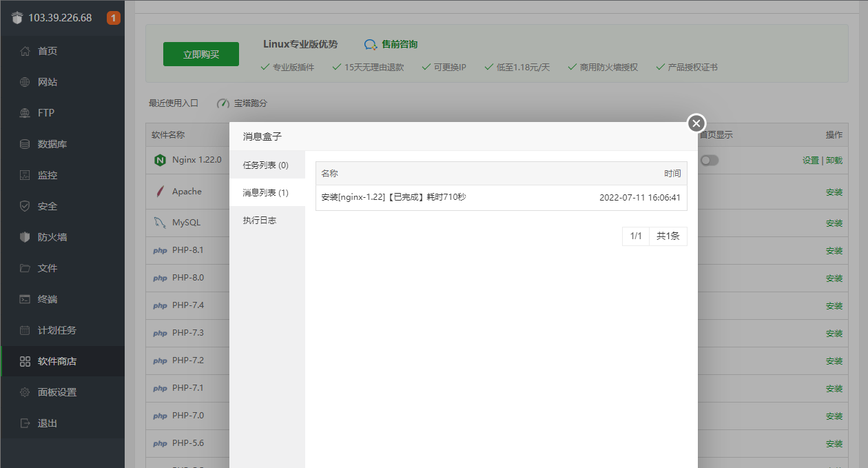Click the MySQL dolphin icon
Image resolution: width=868 pixels, height=468 pixels.
point(160,223)
